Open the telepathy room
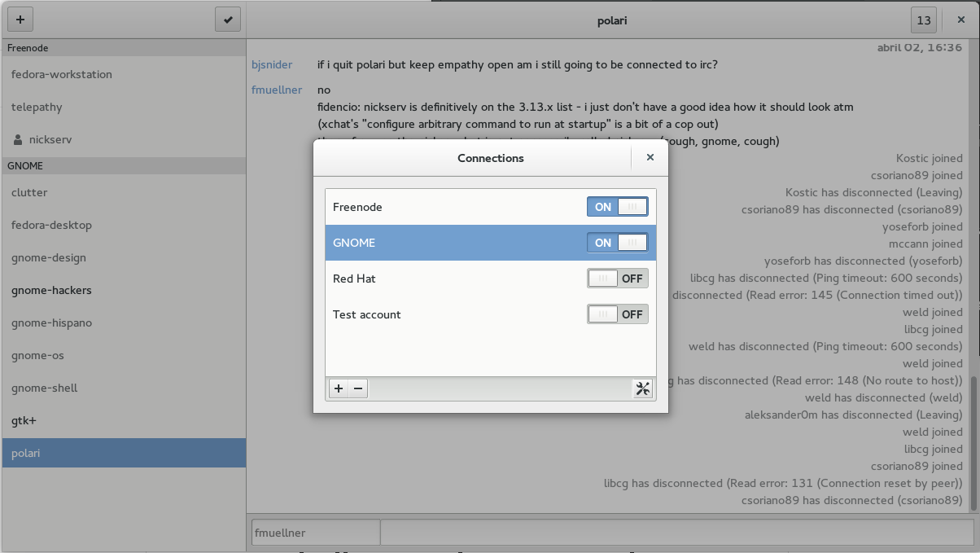980x553 pixels. coord(124,107)
